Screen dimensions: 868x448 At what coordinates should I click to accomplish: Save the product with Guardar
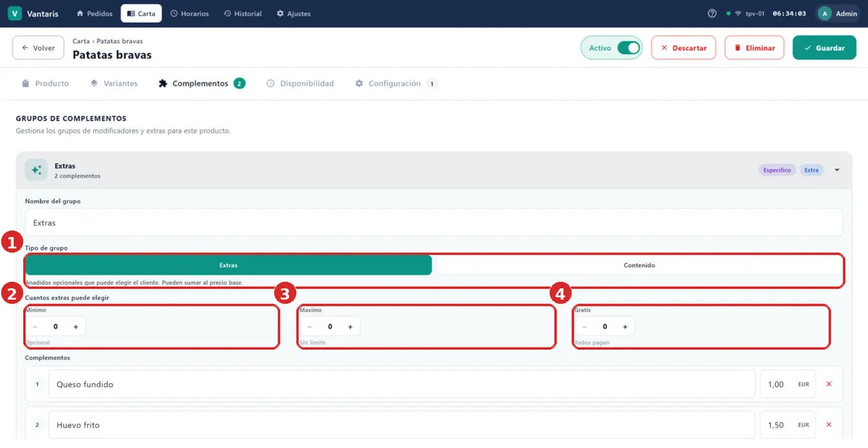click(x=825, y=48)
